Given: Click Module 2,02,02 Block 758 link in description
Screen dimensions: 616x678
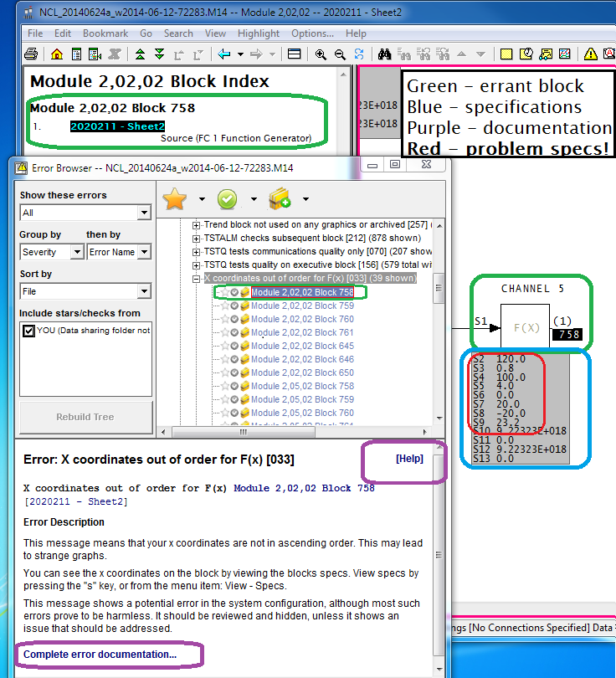Looking at the screenshot, I should (304, 488).
